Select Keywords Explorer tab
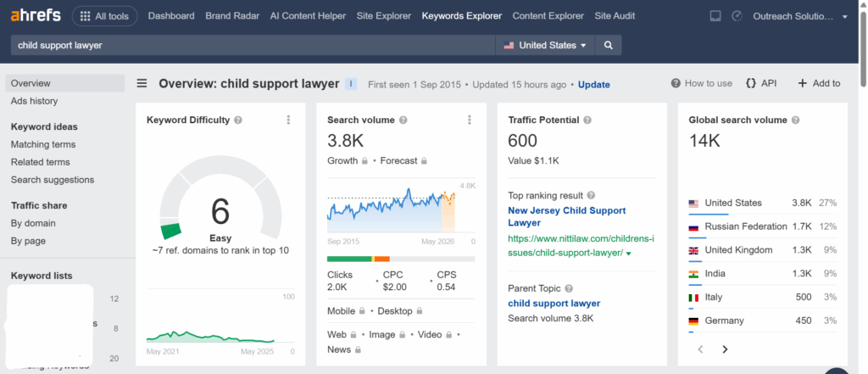The height and width of the screenshot is (374, 868). [x=462, y=16]
